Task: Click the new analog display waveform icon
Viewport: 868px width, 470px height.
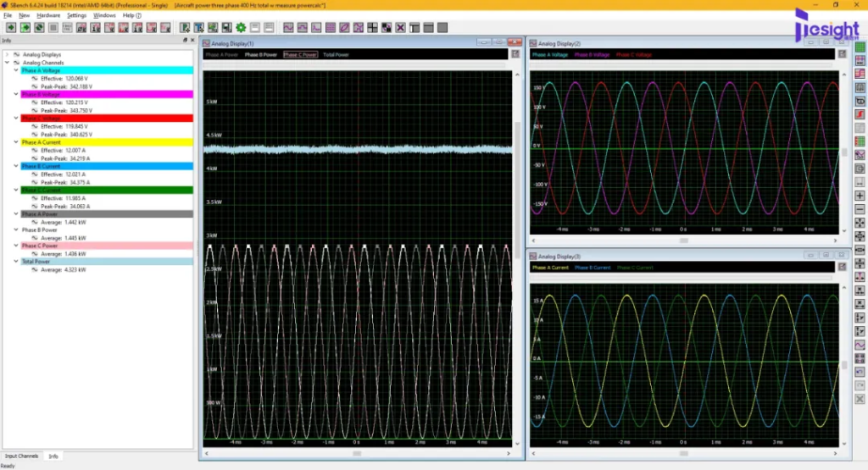Action: coord(288,28)
